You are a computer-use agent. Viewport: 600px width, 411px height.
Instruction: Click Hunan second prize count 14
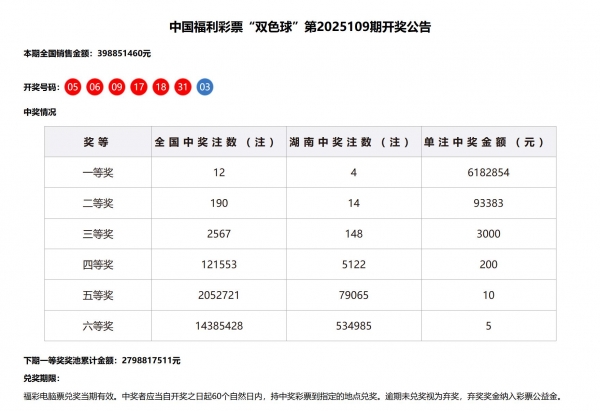coord(354,203)
